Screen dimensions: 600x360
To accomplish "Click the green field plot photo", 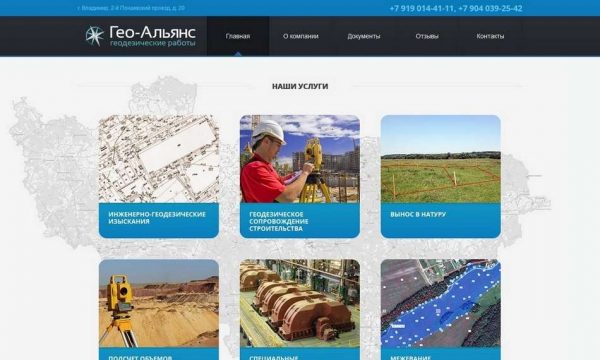I will [440, 159].
